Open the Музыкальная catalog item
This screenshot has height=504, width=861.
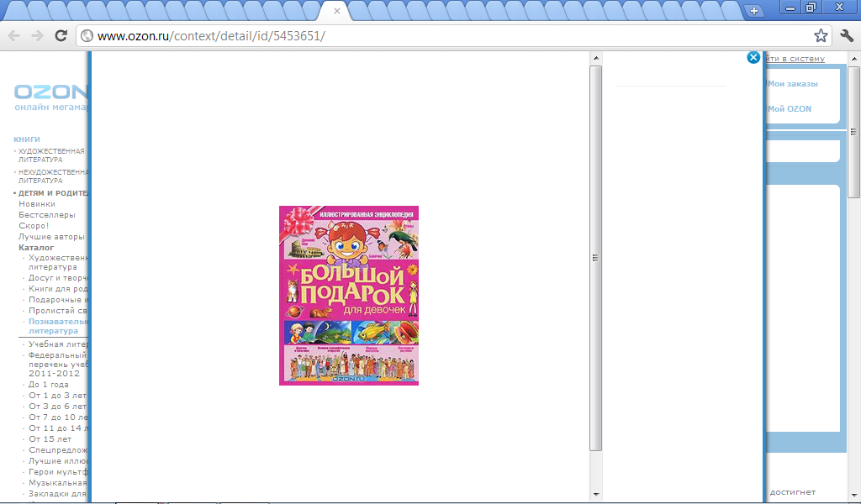(x=58, y=483)
